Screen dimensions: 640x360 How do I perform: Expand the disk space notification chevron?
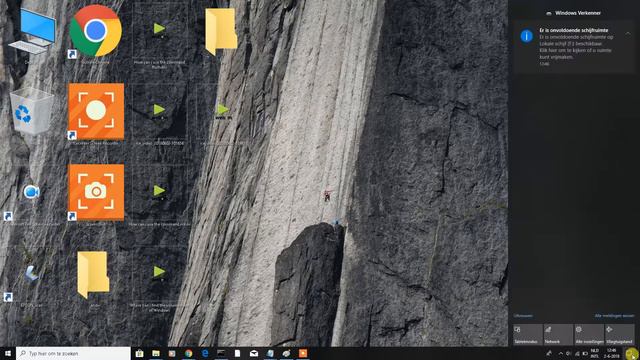(628, 33)
